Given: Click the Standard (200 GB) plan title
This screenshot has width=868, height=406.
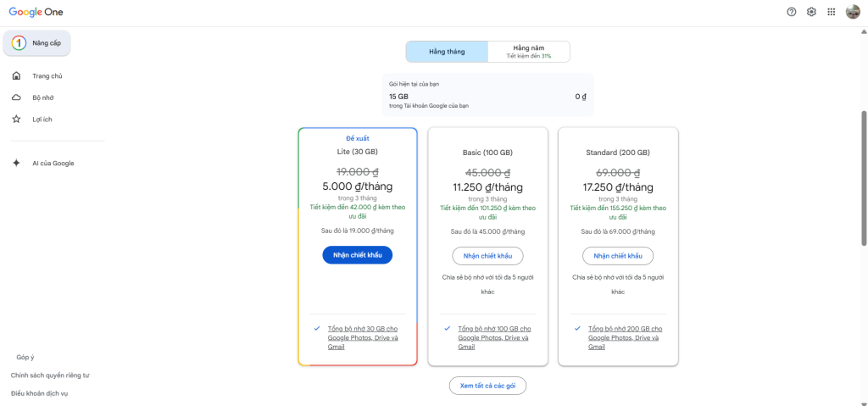Looking at the screenshot, I should click(x=618, y=153).
